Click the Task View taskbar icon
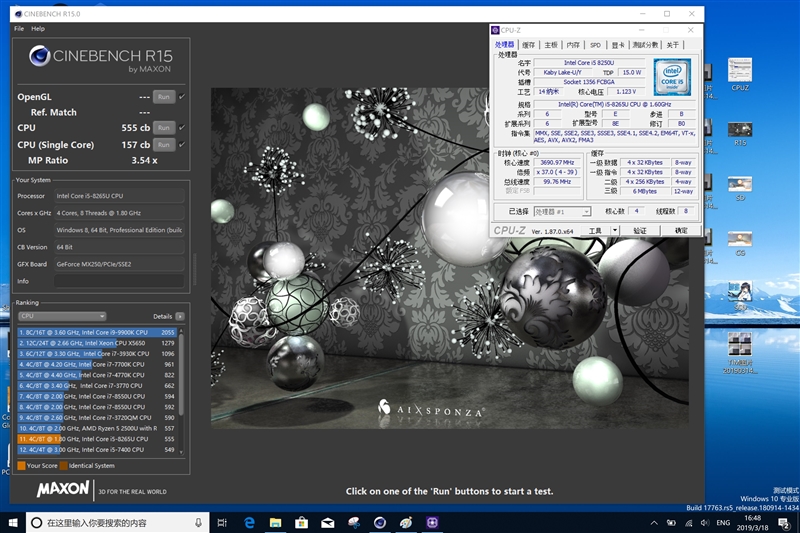 pos(224,523)
